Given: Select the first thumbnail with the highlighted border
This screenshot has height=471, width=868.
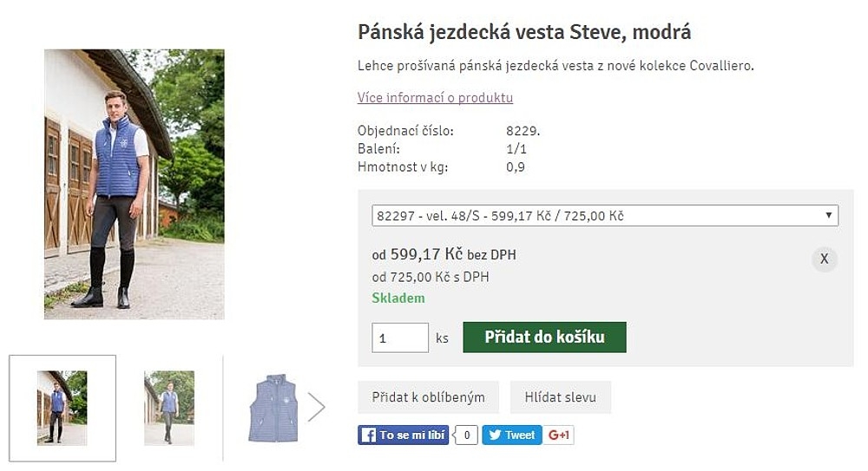Looking at the screenshot, I should [x=62, y=408].
